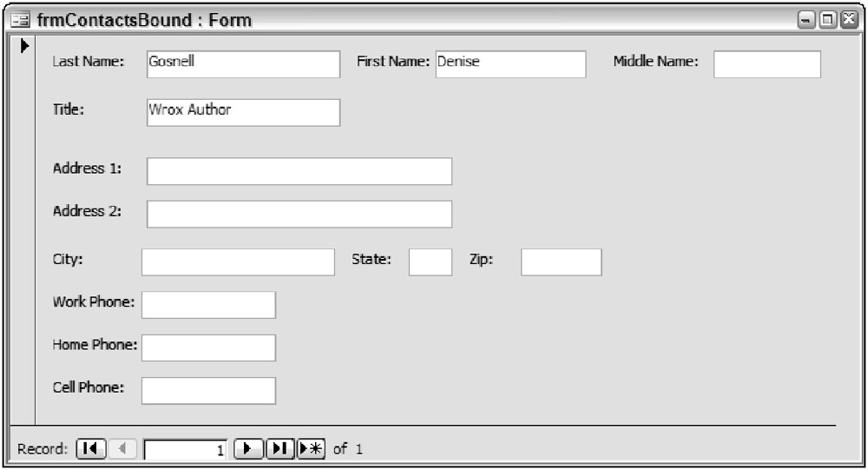
Task: Click the record selector arrow
Action: tap(25, 45)
